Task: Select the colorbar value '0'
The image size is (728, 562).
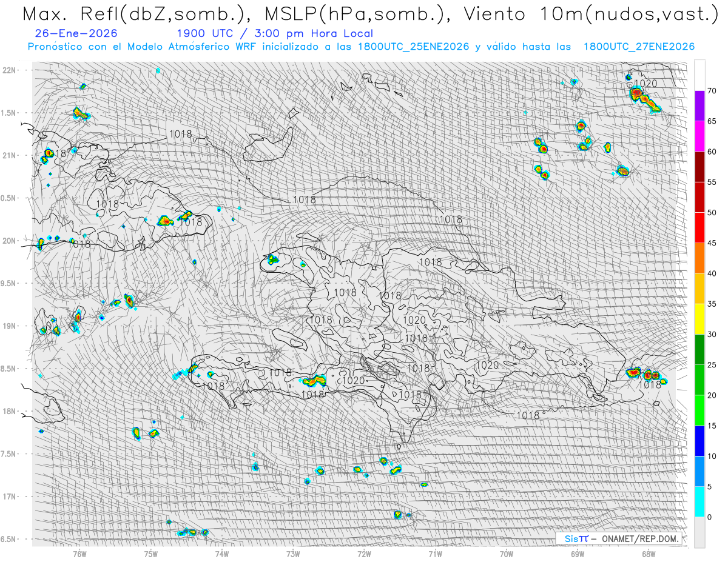Action: click(710, 517)
